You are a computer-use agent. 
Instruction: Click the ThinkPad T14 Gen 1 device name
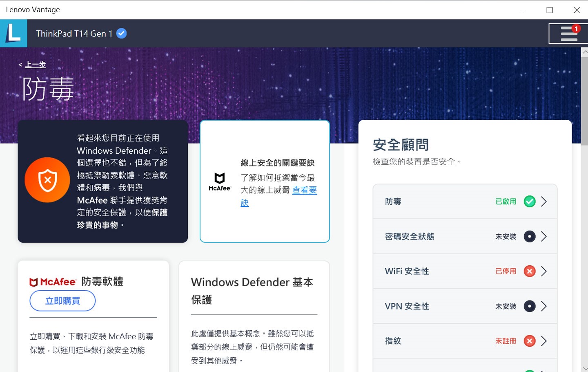click(74, 34)
